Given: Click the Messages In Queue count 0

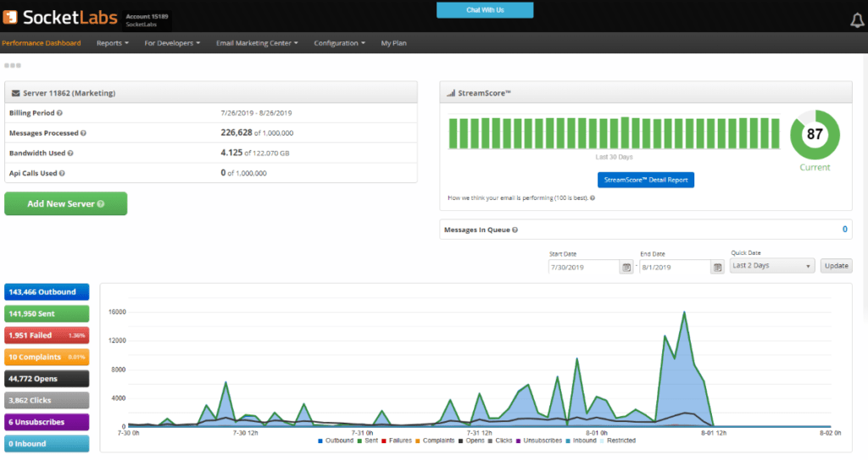Looking at the screenshot, I should tap(845, 230).
